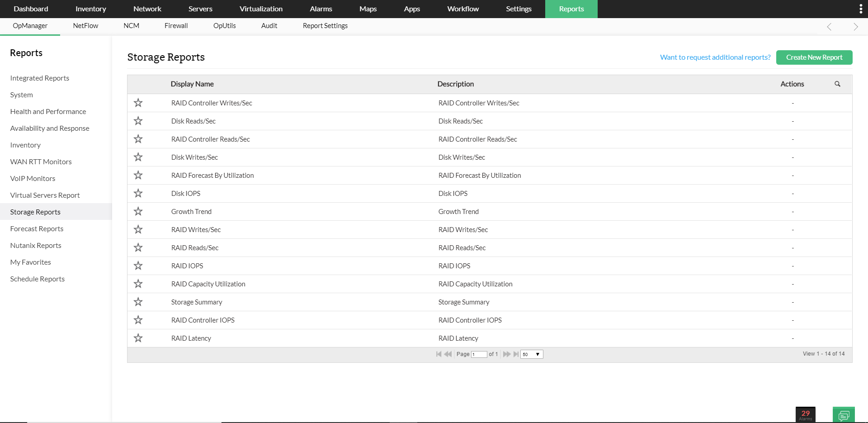Favorite the RAID Controller Reads/Sec star
This screenshot has width=868, height=423.
(138, 139)
